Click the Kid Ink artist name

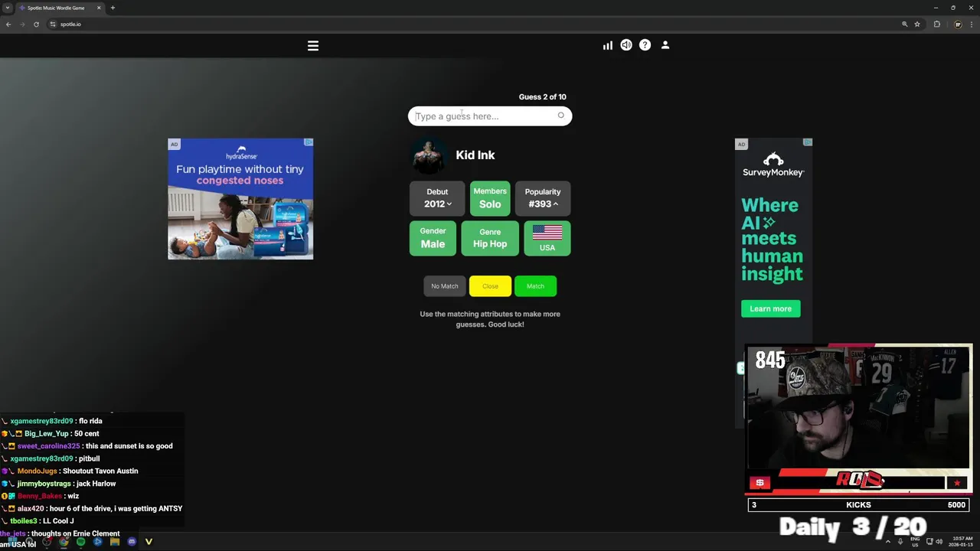pyautogui.click(x=475, y=155)
